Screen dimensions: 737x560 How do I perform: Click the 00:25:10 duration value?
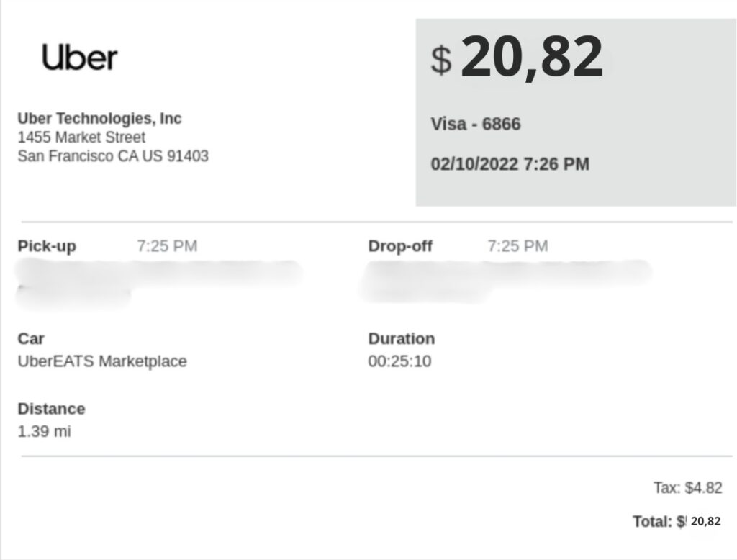[x=399, y=361]
